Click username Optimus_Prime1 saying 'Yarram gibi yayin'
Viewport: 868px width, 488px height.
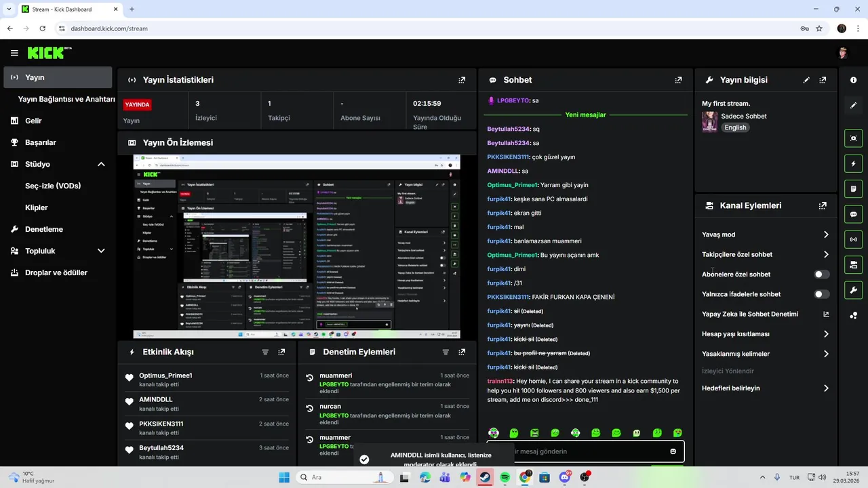click(512, 185)
